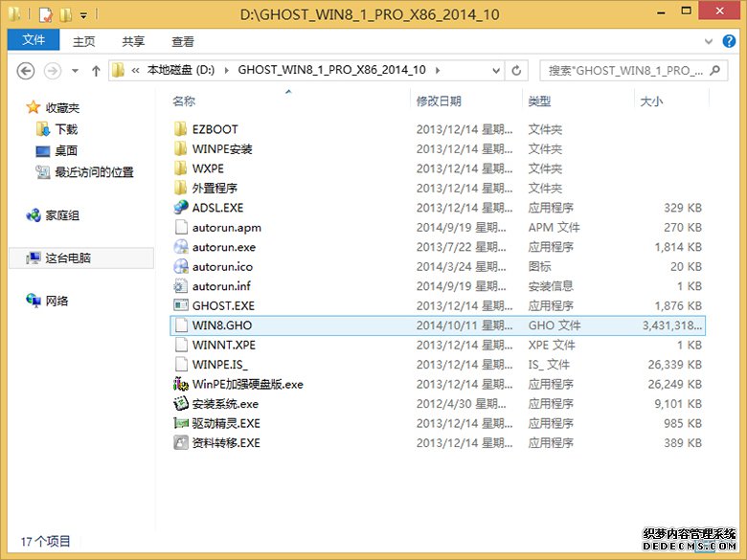Viewport: 747px width, 560px height.
Task: Click the 2014/3/24 date of autorun.ico
Action: [462, 267]
